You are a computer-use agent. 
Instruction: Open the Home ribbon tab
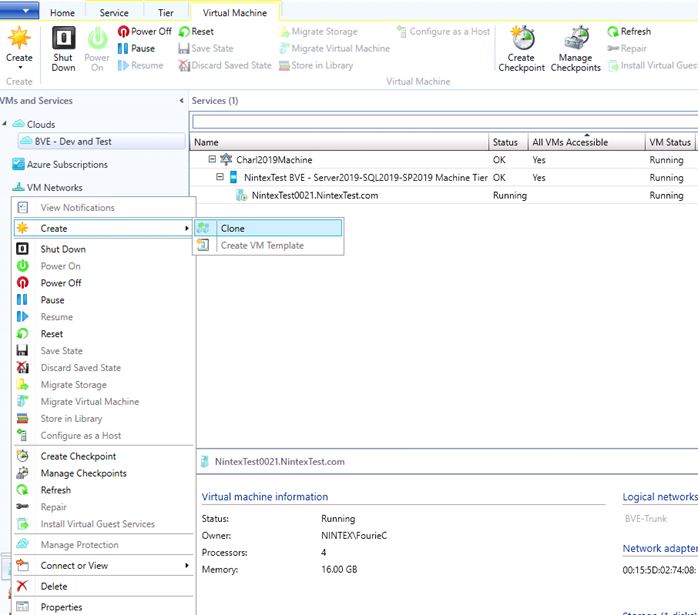(62, 13)
